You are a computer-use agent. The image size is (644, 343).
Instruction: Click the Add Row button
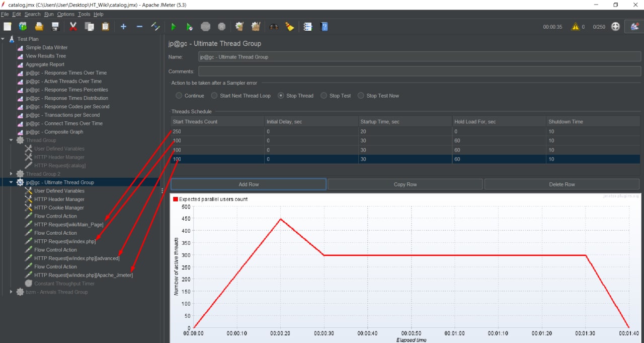[x=249, y=184]
